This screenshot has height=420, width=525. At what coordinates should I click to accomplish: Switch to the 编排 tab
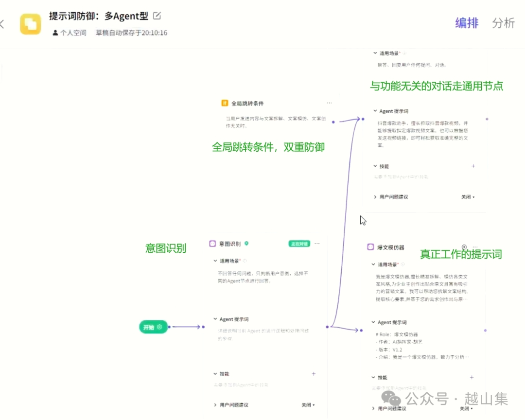point(466,23)
